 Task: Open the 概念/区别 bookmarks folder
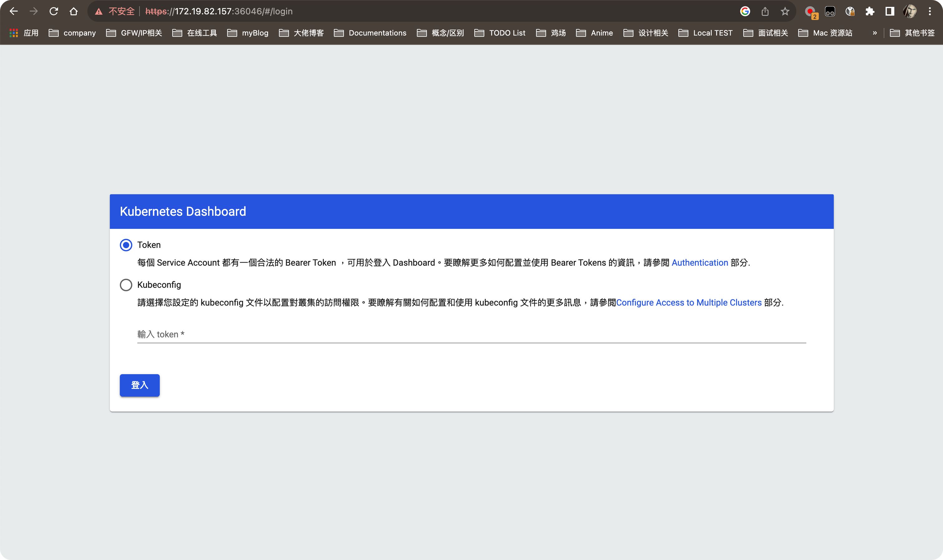[x=440, y=33]
